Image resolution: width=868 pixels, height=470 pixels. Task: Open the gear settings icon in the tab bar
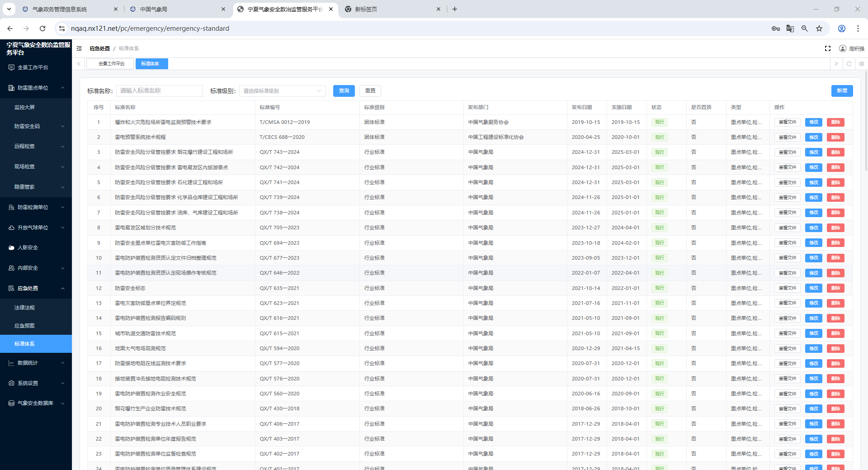coord(861,64)
